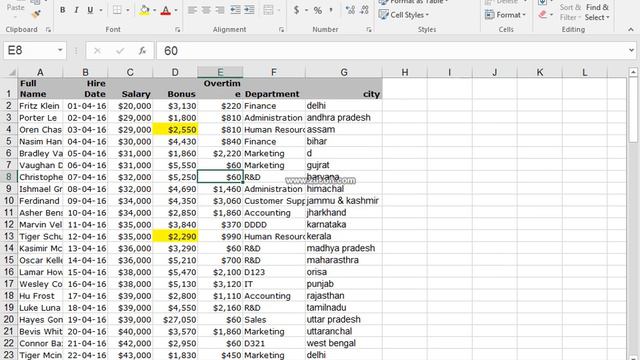Open the Sort & Filter menu
This screenshot has width=640, height=360.
click(570, 12)
